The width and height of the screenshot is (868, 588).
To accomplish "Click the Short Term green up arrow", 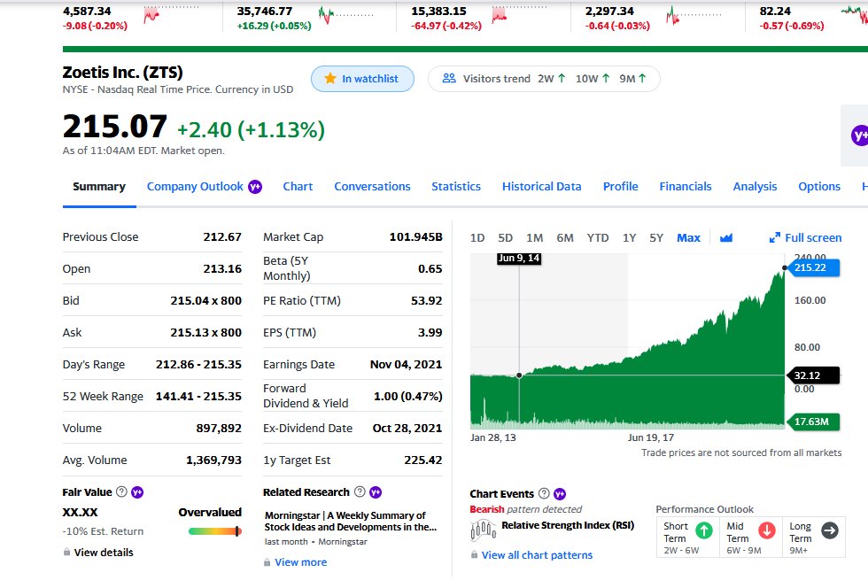I will pyautogui.click(x=703, y=530).
